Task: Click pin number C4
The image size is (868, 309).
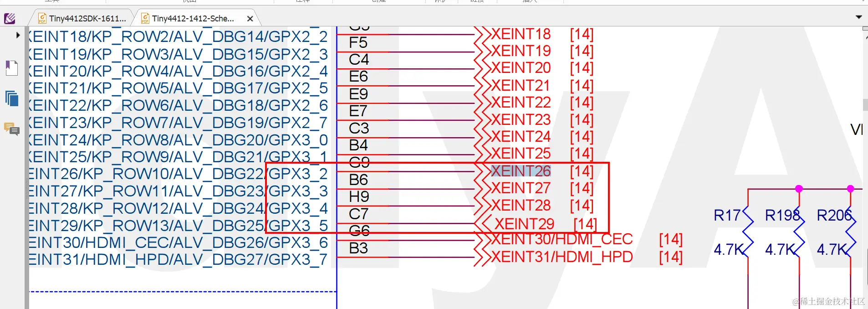Action: 359,59
